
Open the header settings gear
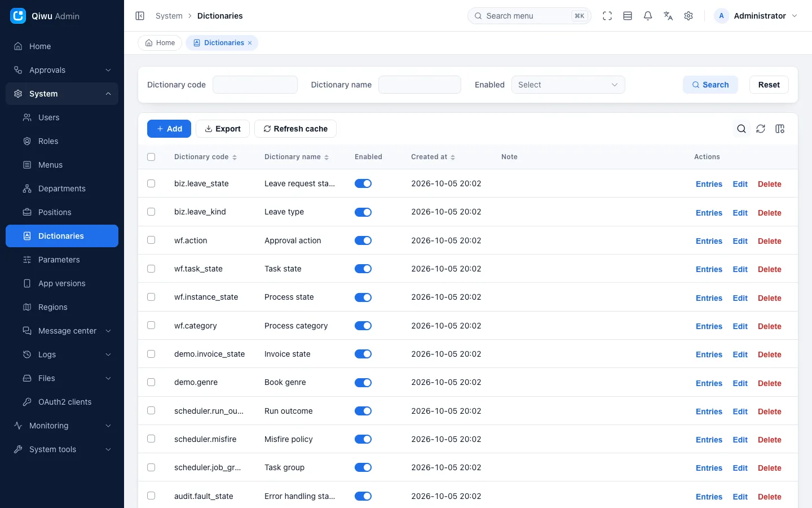689,16
